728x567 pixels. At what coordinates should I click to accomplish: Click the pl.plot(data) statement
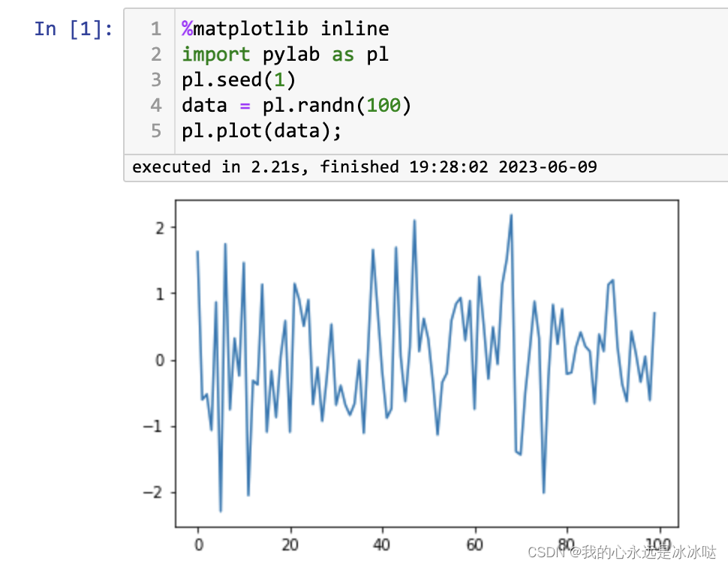(260, 130)
